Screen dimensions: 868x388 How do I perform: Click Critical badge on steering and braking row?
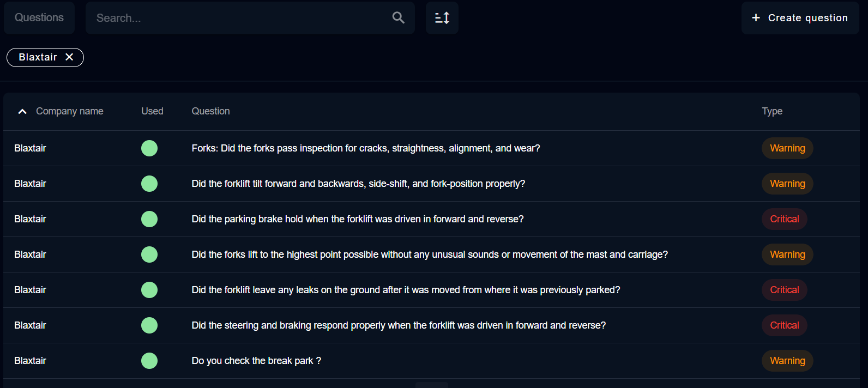point(784,325)
